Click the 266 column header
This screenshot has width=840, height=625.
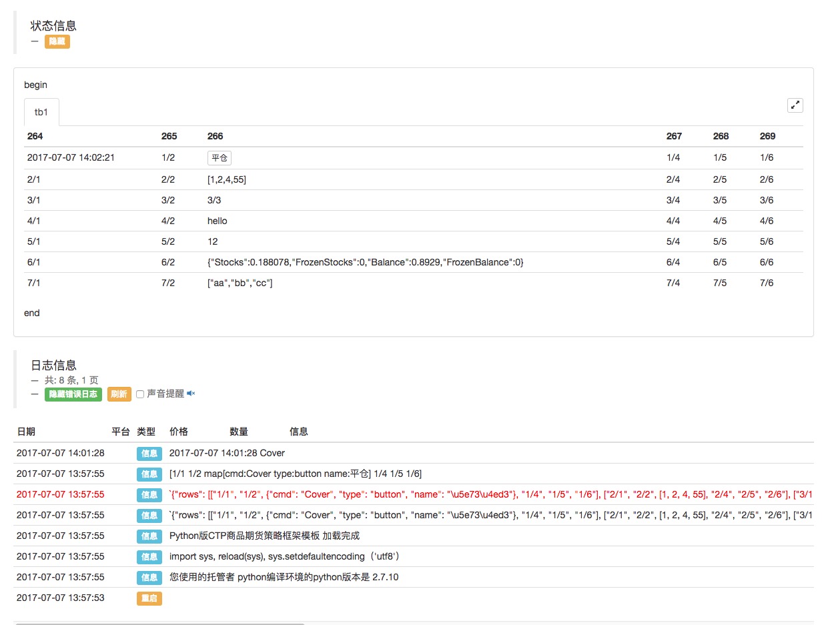click(x=215, y=136)
